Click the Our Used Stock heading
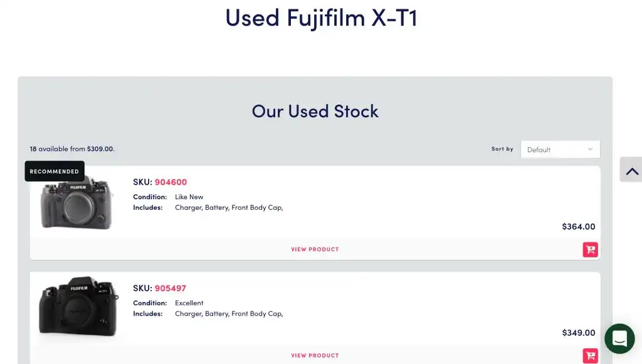Viewport: 642px width, 364px height. click(315, 112)
